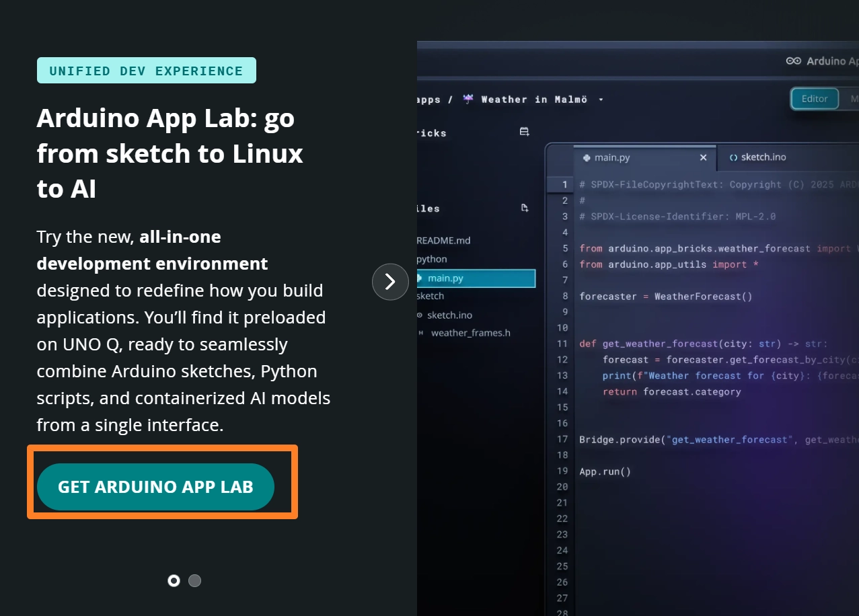Screen dimensions: 859x616
Task: Open README.md in the files list
Action: tap(443, 240)
